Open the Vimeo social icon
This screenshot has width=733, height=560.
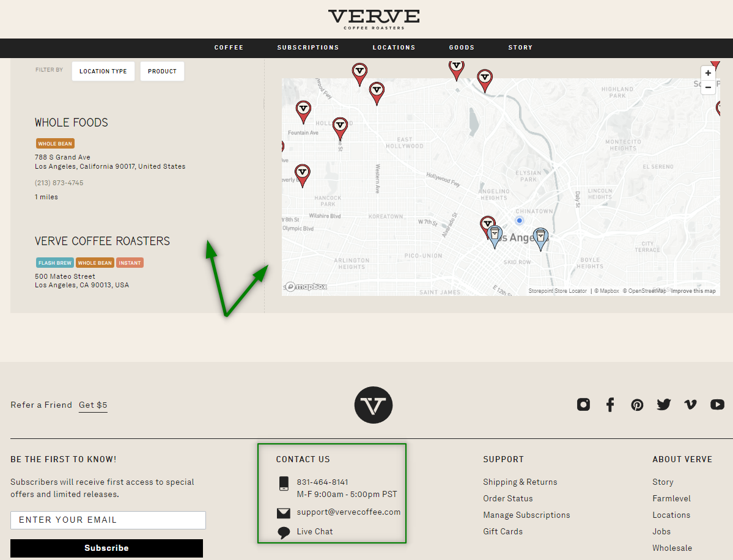click(690, 404)
